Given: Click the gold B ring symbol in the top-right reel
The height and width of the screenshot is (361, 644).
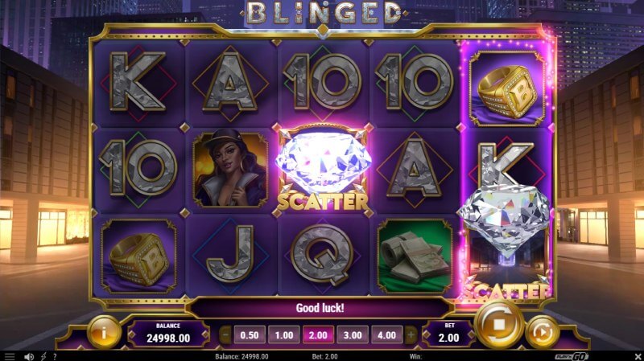Looking at the screenshot, I should [507, 88].
